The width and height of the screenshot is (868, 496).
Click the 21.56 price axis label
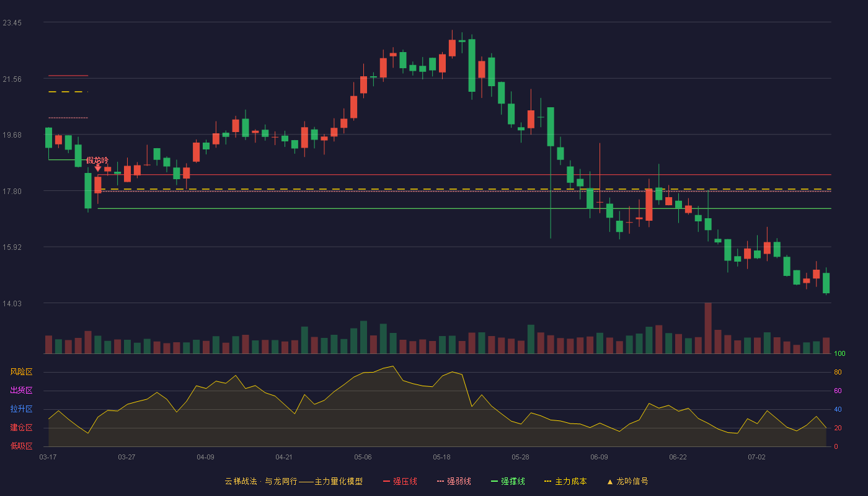[12, 79]
